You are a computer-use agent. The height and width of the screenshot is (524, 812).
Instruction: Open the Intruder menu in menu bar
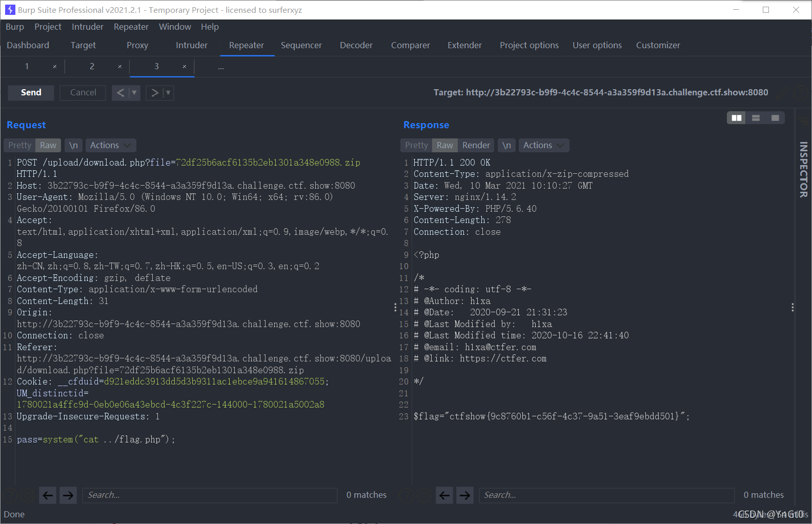(88, 27)
